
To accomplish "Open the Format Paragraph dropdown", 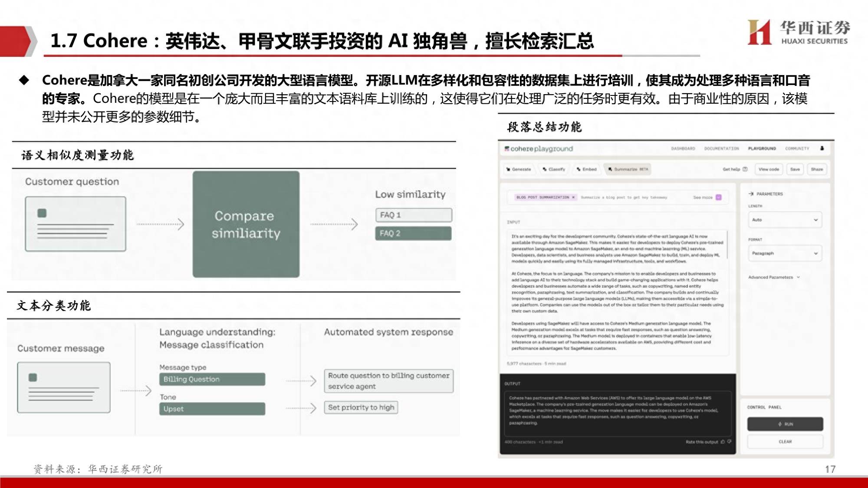I will tap(785, 253).
